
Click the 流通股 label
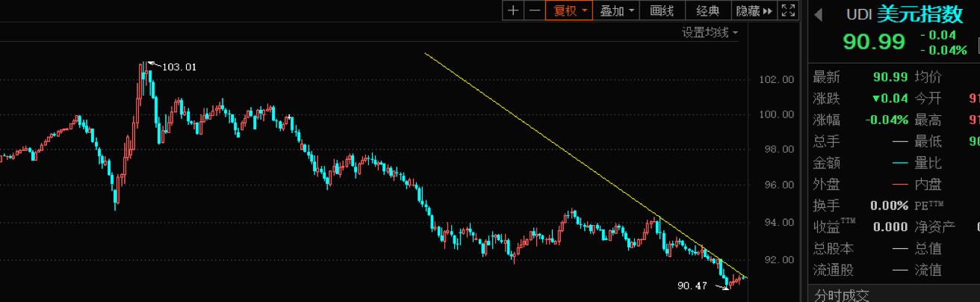pyautogui.click(x=833, y=270)
